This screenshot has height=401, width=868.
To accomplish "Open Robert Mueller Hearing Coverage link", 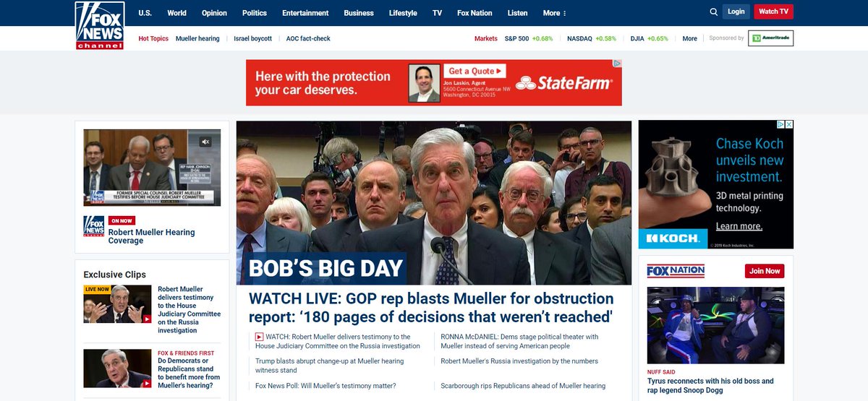I will pos(152,236).
